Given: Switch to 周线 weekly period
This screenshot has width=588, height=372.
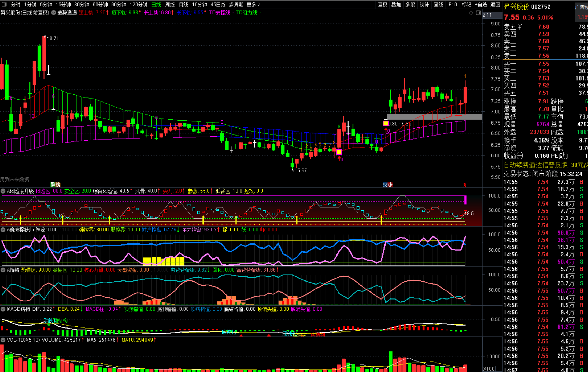Looking at the screenshot, I should coord(170,5).
